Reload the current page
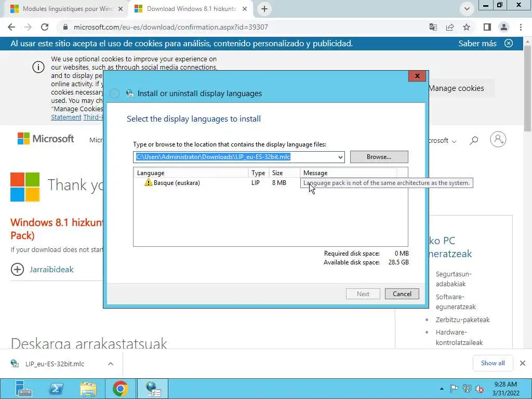The width and height of the screenshot is (532, 399). pos(45,27)
